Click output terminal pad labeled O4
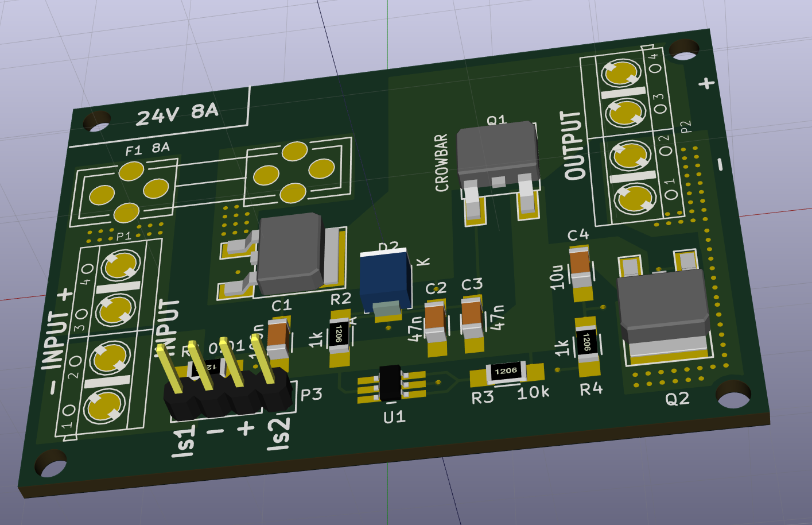The height and width of the screenshot is (525, 812). point(620,75)
